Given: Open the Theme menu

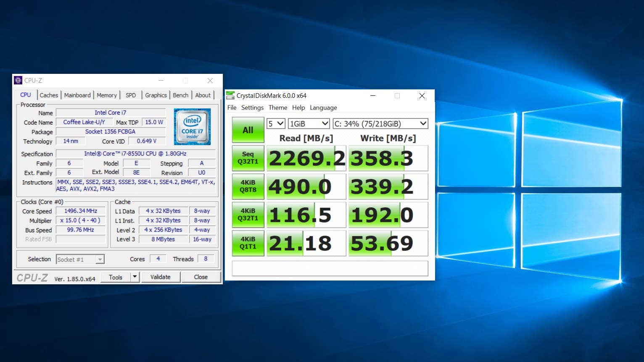Looking at the screenshot, I should click(x=278, y=108).
